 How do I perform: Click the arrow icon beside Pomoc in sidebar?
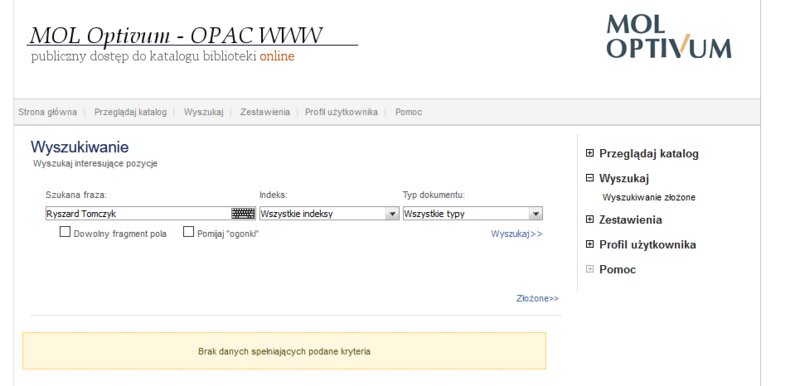(590, 269)
